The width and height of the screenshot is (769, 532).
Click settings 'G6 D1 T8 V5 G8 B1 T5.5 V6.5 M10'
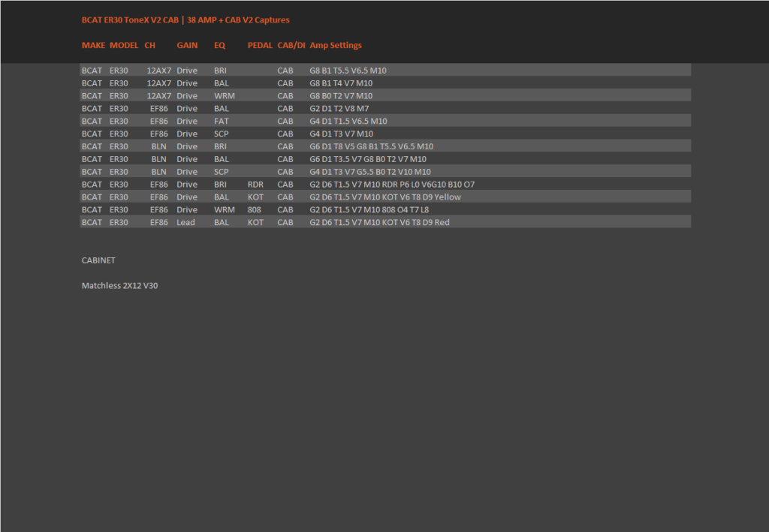(x=371, y=146)
